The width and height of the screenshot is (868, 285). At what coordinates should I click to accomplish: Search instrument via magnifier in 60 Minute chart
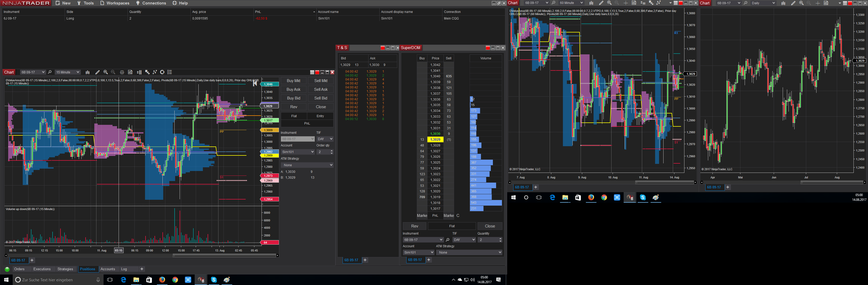[x=554, y=3]
